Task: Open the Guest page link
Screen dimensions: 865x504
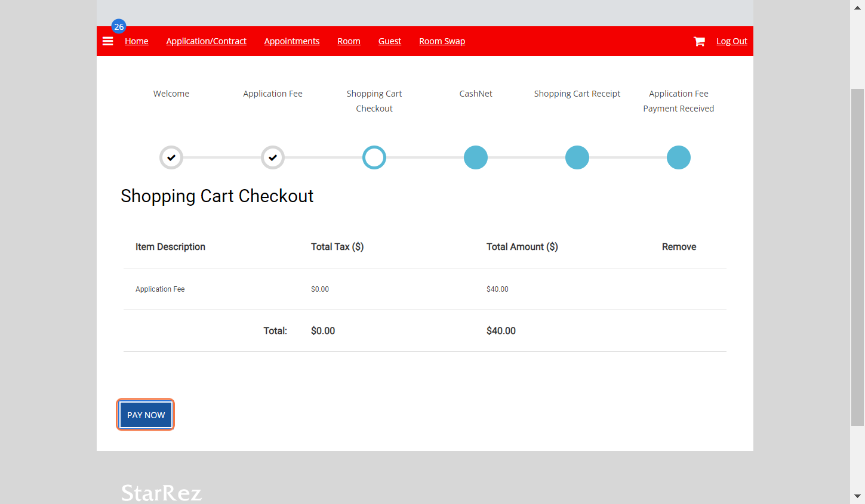Action: coord(390,41)
